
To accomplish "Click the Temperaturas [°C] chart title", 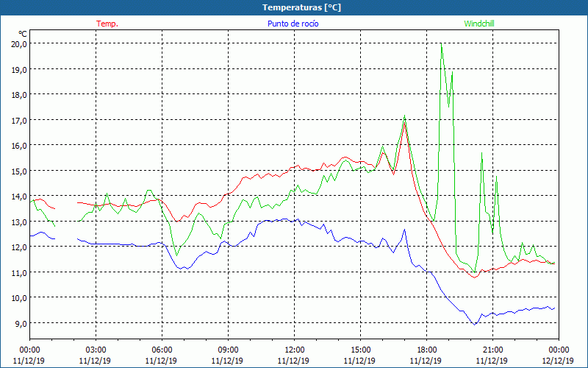I will pyautogui.click(x=301, y=7).
